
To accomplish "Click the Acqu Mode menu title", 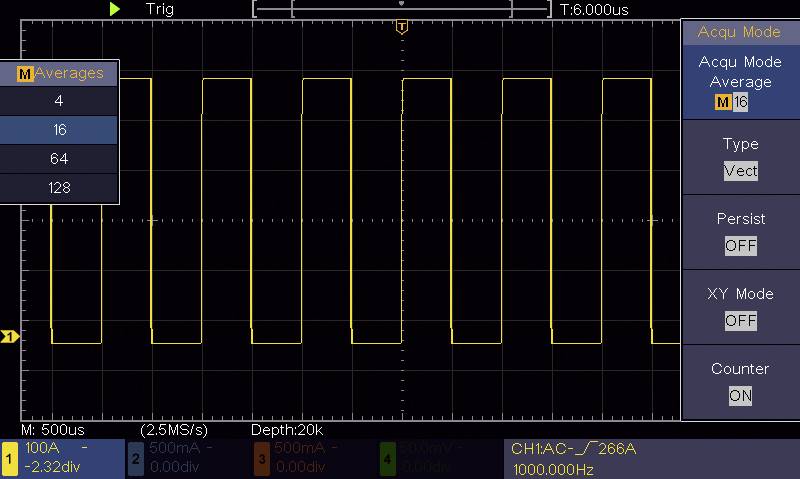I will (740, 32).
